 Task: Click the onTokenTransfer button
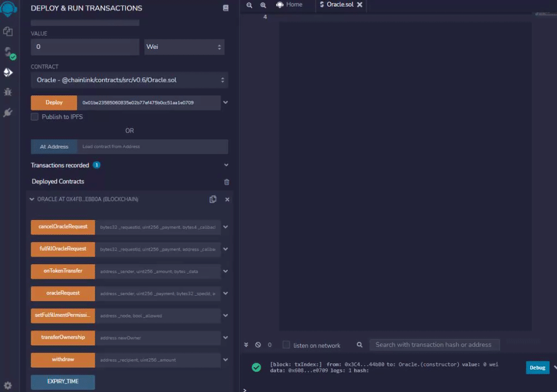point(63,271)
